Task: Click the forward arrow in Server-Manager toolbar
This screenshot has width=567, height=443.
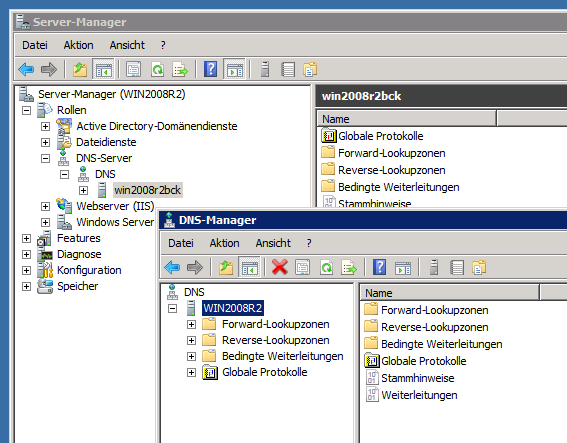Action: (49, 69)
